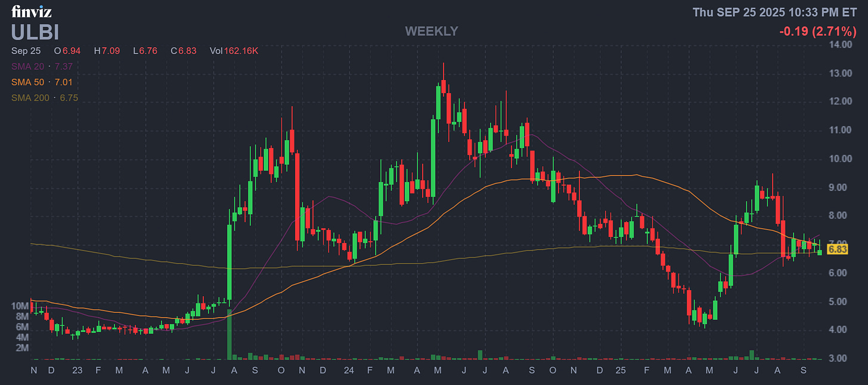This screenshot has height=385, width=868.
Task: Click the Open price value 6.94
Action: click(69, 51)
